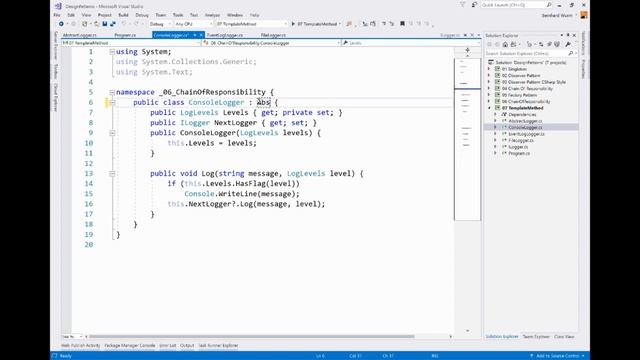Click the user account avatar icon

click(584, 15)
